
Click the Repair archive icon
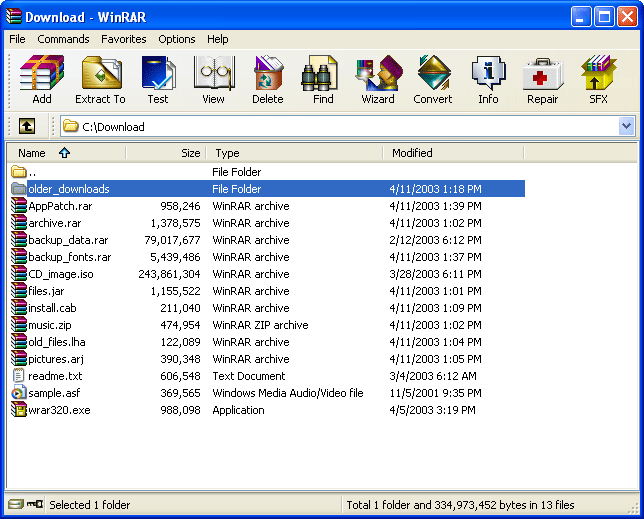543,80
